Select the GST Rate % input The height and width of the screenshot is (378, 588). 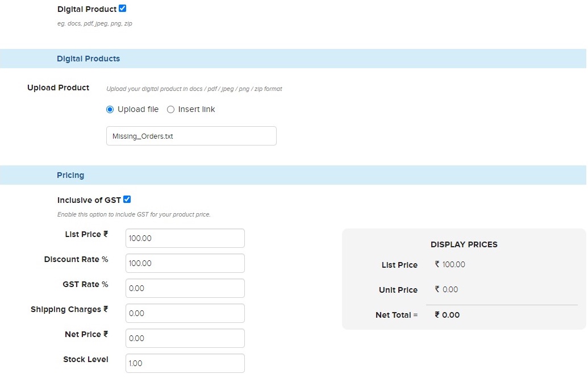coord(185,288)
